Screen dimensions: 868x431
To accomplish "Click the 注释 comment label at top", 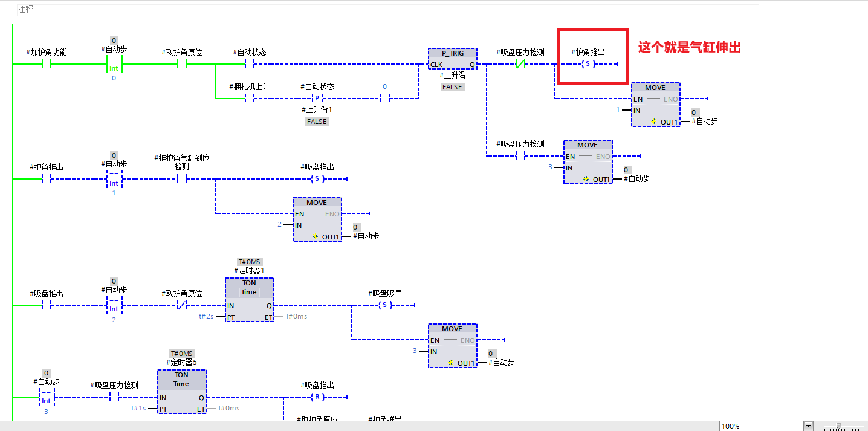I will 25,9.
